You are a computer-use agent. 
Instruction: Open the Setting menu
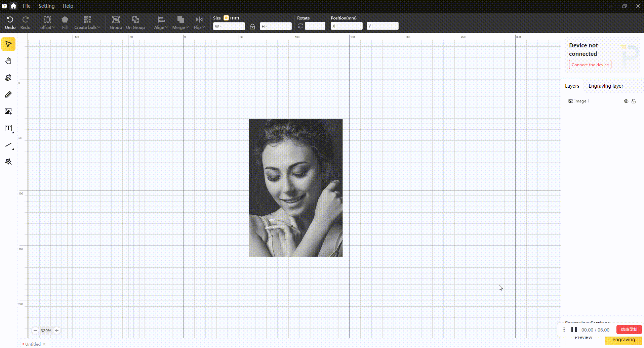coord(46,6)
